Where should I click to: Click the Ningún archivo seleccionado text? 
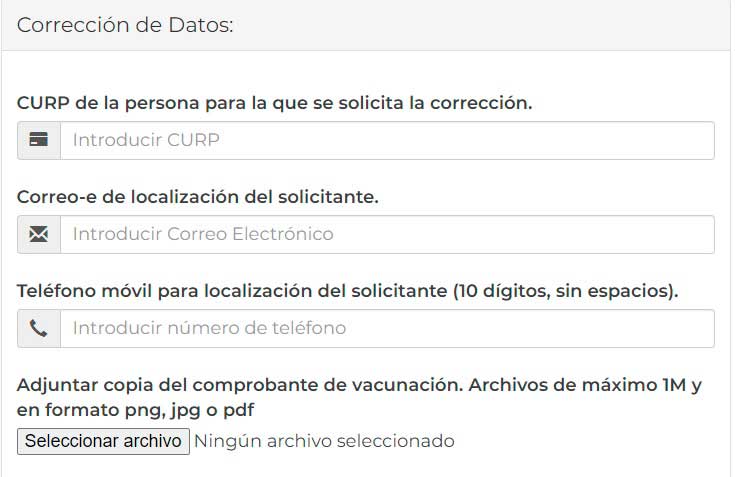tap(324, 441)
